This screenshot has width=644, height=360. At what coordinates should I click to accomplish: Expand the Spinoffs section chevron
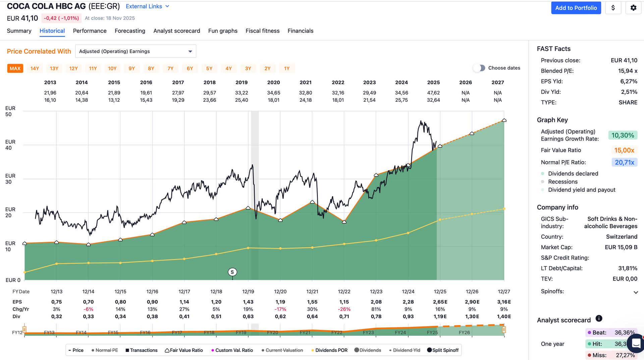(x=635, y=292)
